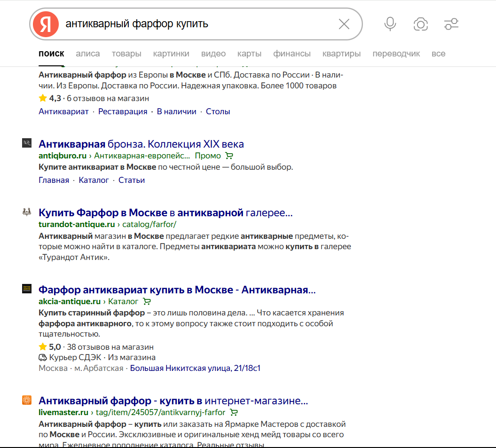
Task: Expand the все tab for more services
Action: pyautogui.click(x=438, y=54)
